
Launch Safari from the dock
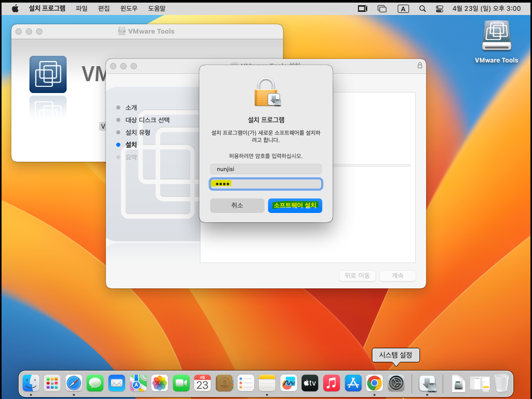click(x=74, y=383)
